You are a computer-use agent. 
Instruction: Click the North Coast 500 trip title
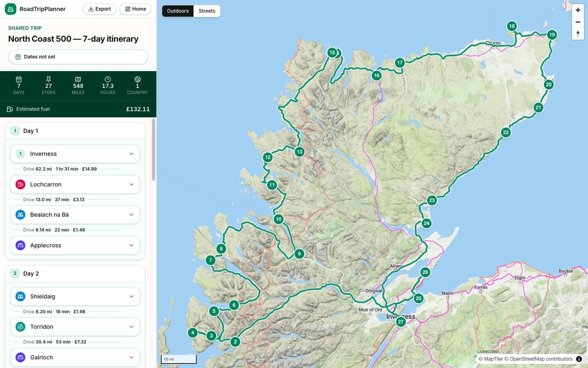point(73,39)
